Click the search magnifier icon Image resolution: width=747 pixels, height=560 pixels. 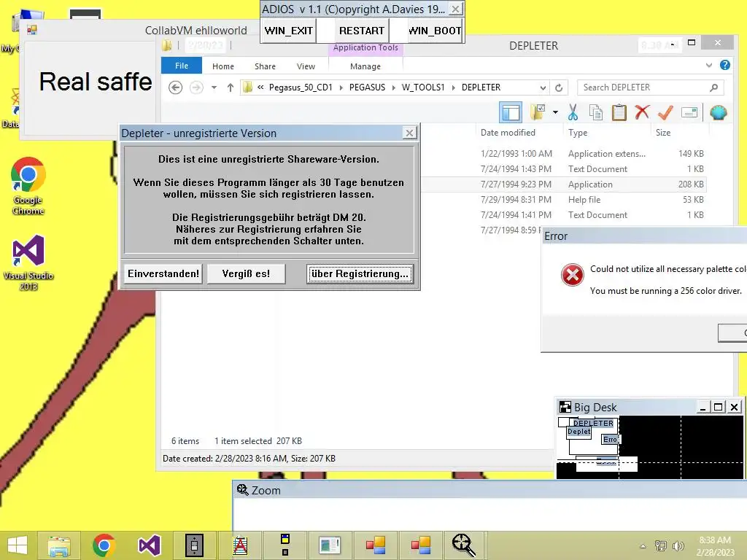pos(713,87)
